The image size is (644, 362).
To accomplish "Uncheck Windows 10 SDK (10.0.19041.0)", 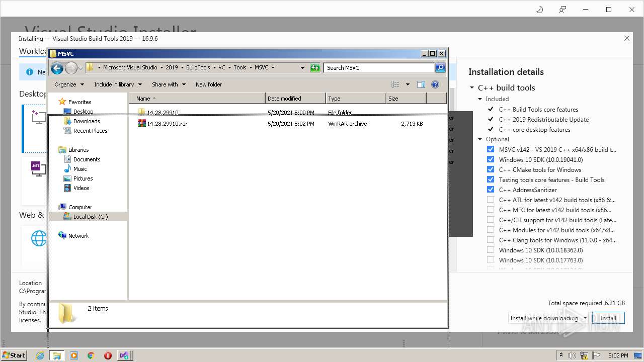I will [491, 159].
